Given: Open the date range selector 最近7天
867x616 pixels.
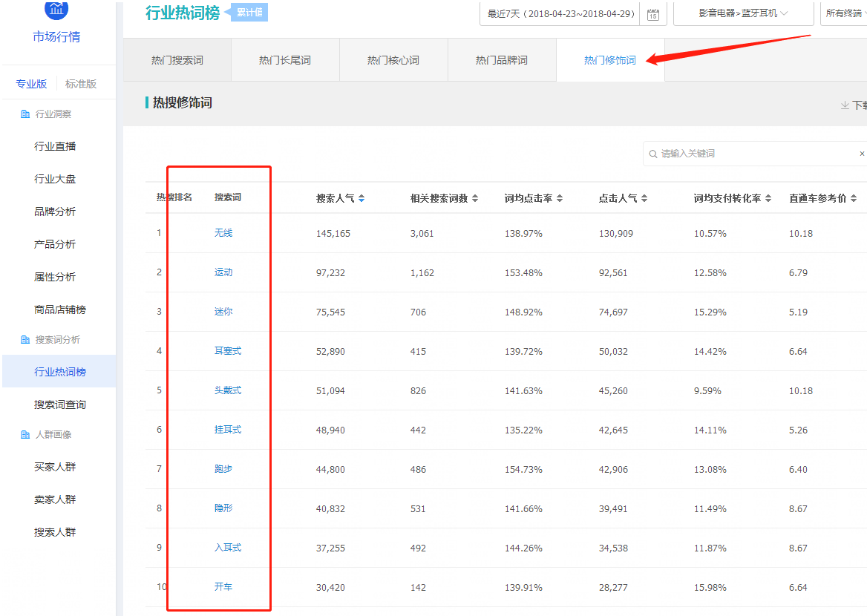Looking at the screenshot, I should coord(560,14).
